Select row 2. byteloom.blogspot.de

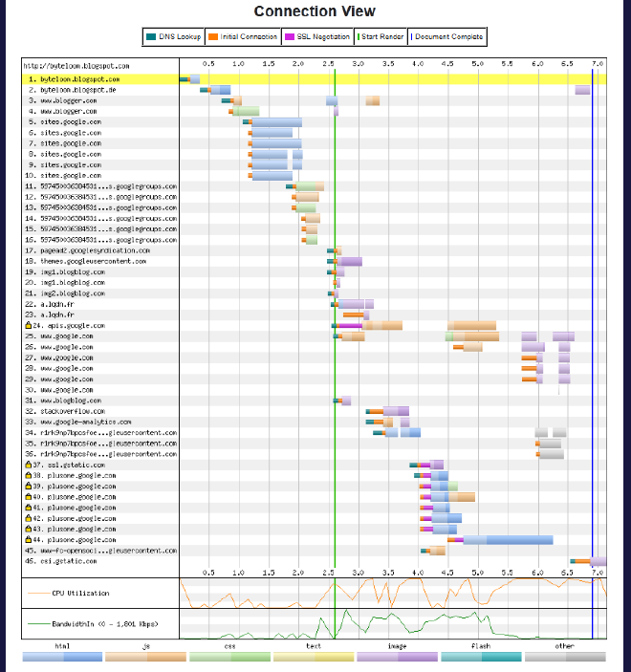(x=315, y=90)
